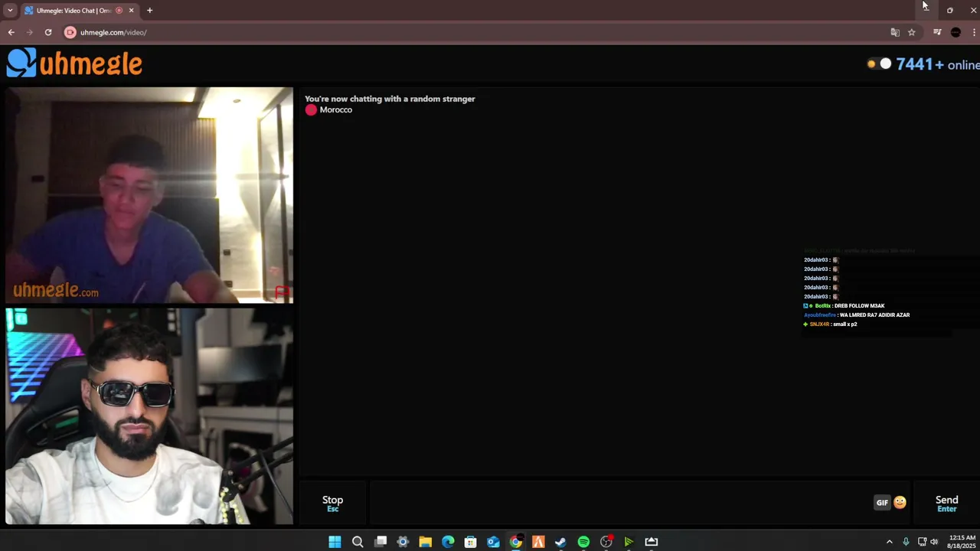Open Settings from the taskbar

[403, 542]
